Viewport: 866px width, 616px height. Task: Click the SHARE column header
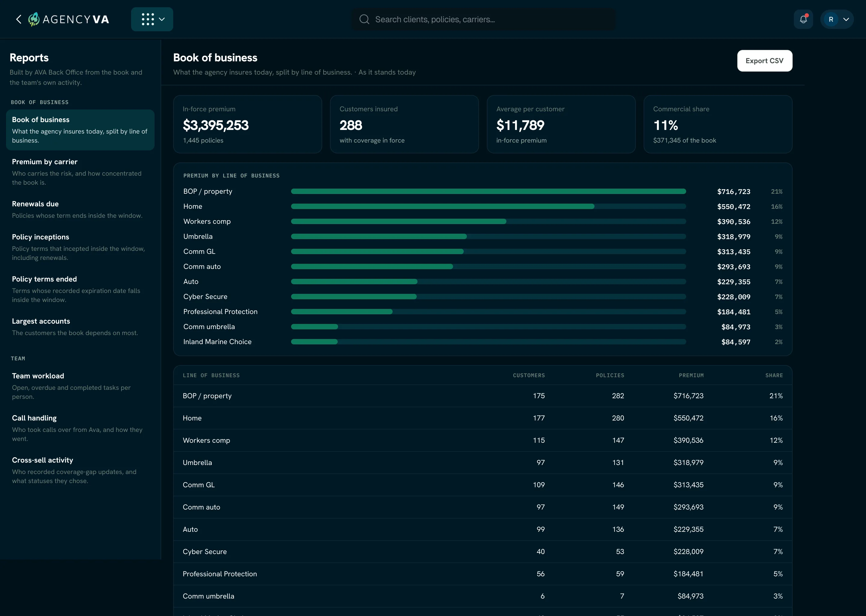(x=774, y=375)
